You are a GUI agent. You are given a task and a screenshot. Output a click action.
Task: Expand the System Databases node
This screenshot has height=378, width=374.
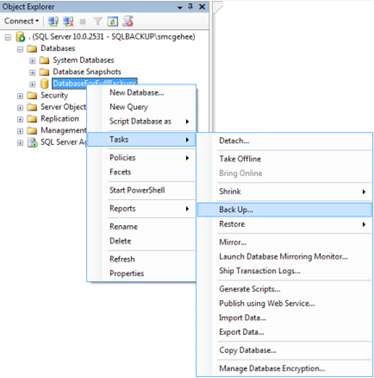pos(32,61)
